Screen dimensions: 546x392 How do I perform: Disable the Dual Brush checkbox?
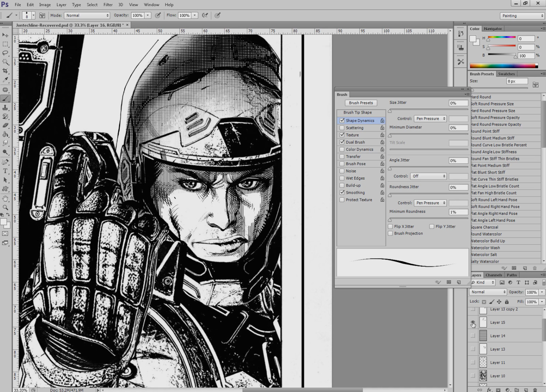tap(342, 142)
